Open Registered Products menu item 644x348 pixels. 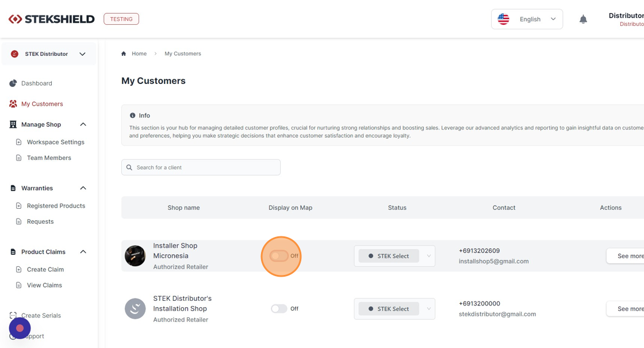click(x=56, y=206)
